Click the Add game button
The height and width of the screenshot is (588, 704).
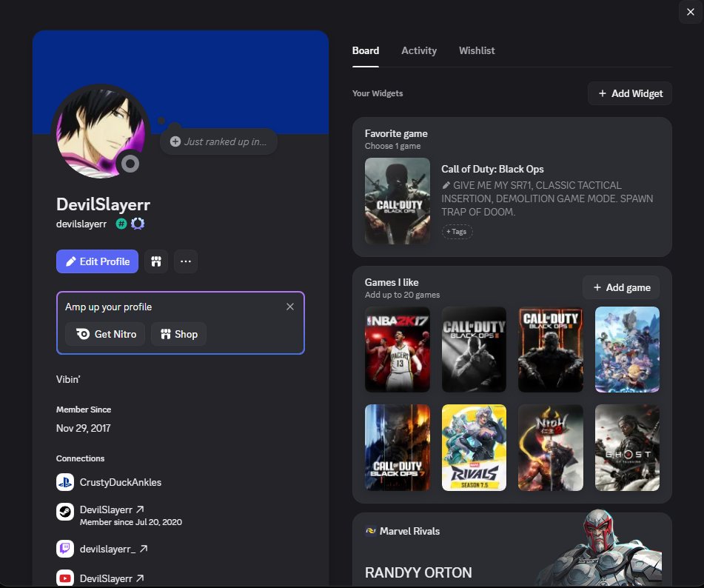[621, 287]
